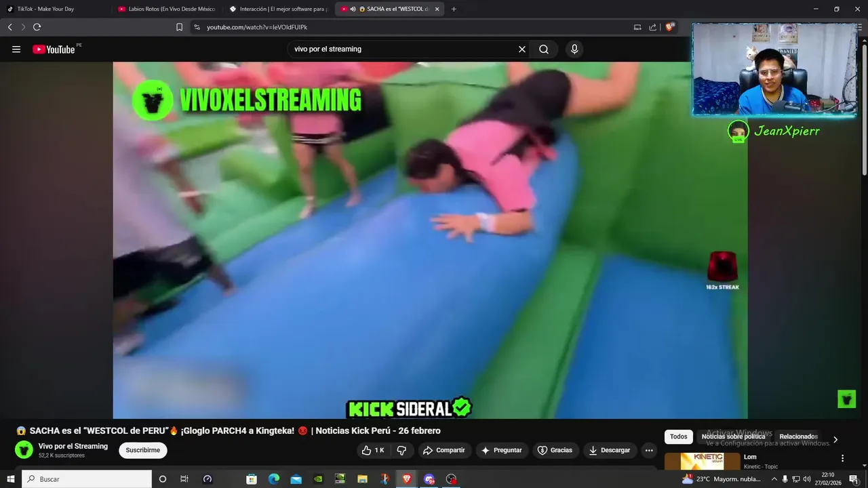
Task: Subscribe with the Suscribirme button
Action: 143,450
